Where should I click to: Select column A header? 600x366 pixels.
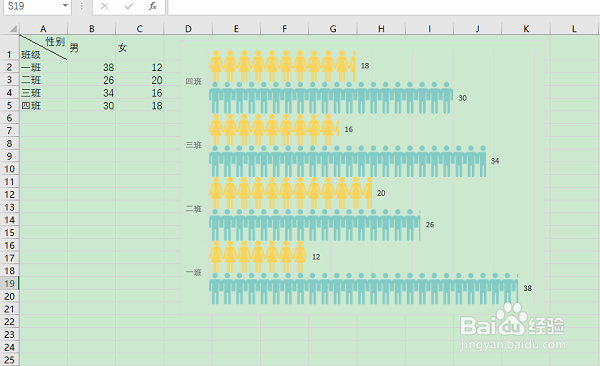(43, 29)
